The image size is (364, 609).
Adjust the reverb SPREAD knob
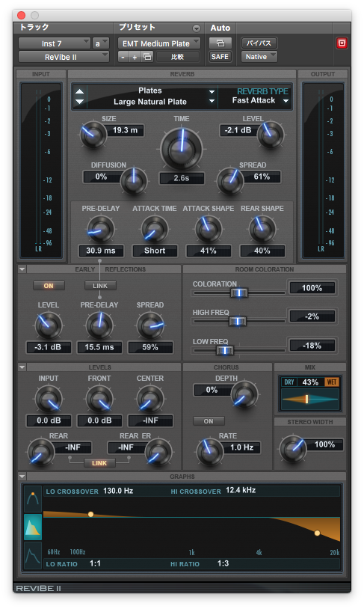tap(229, 180)
